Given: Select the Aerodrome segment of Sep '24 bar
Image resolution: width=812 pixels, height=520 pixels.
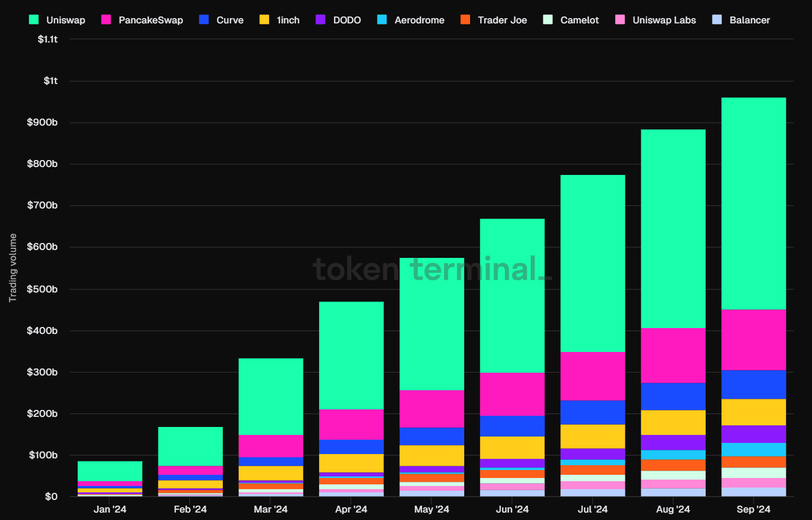Looking at the screenshot, I should 754,449.
